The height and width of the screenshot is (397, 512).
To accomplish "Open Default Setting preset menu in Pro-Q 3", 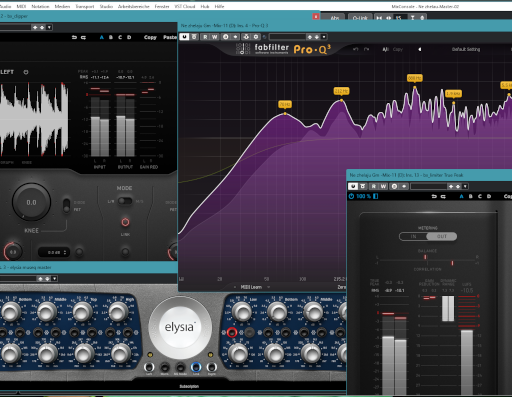I will (x=466, y=49).
